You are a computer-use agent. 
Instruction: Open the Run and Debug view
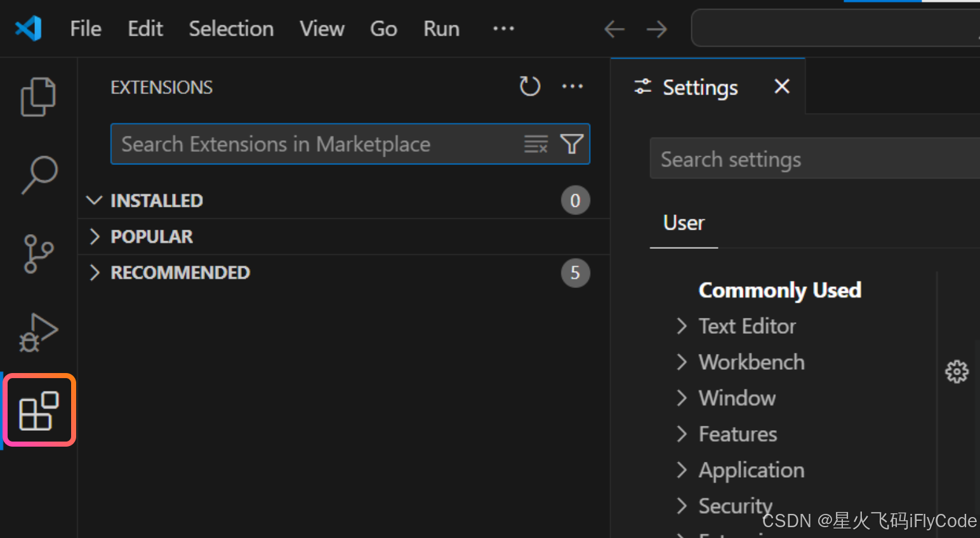pyautogui.click(x=38, y=332)
